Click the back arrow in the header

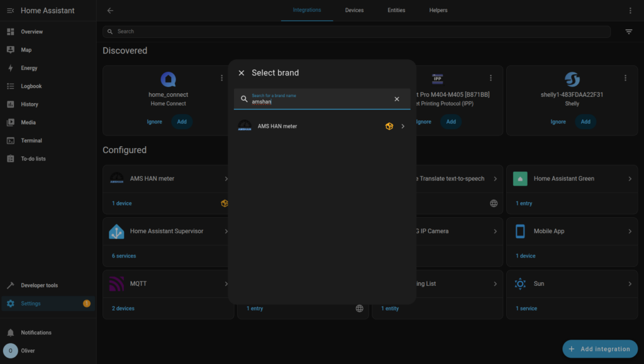pos(110,11)
